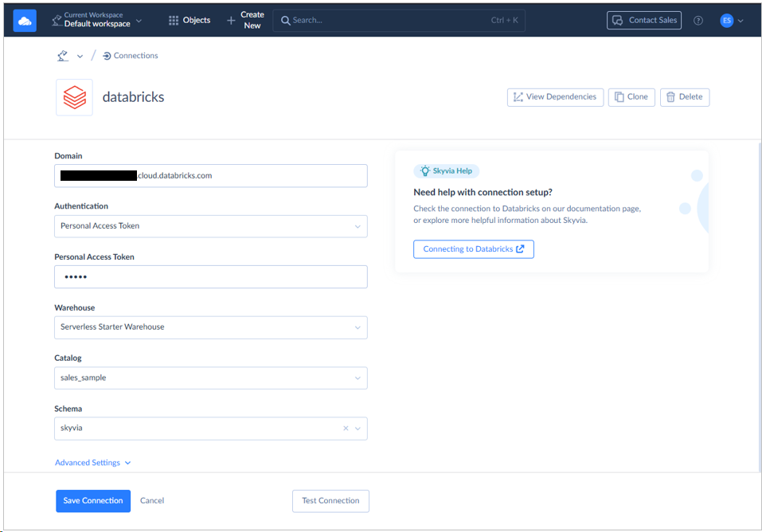This screenshot has width=762, height=532.
Task: Open the Catalog dropdown
Action: point(211,377)
